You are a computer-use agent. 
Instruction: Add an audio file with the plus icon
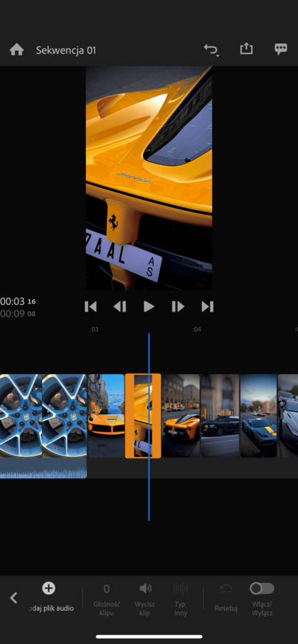tap(48, 588)
